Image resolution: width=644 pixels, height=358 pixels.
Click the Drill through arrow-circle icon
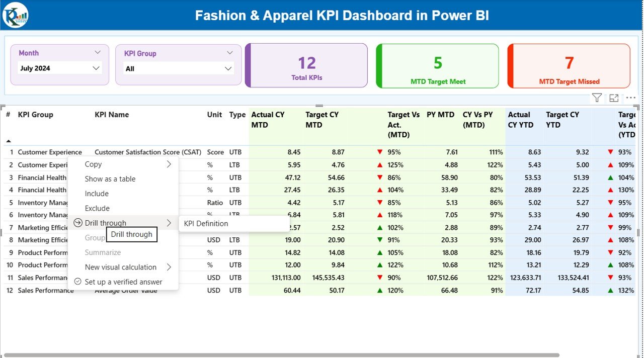(x=78, y=223)
